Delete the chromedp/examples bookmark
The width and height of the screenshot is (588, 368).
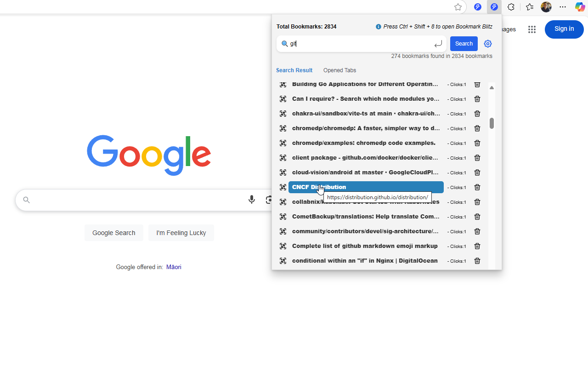tap(477, 143)
